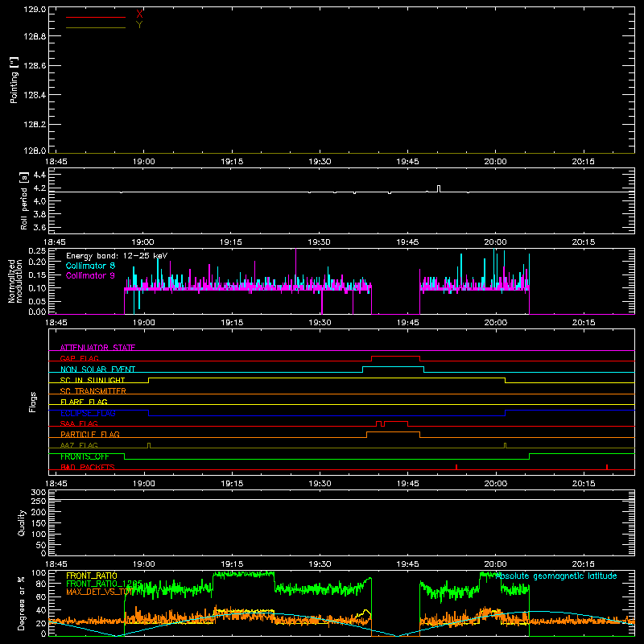Click the SC_TRANSMITTER label

(93, 391)
